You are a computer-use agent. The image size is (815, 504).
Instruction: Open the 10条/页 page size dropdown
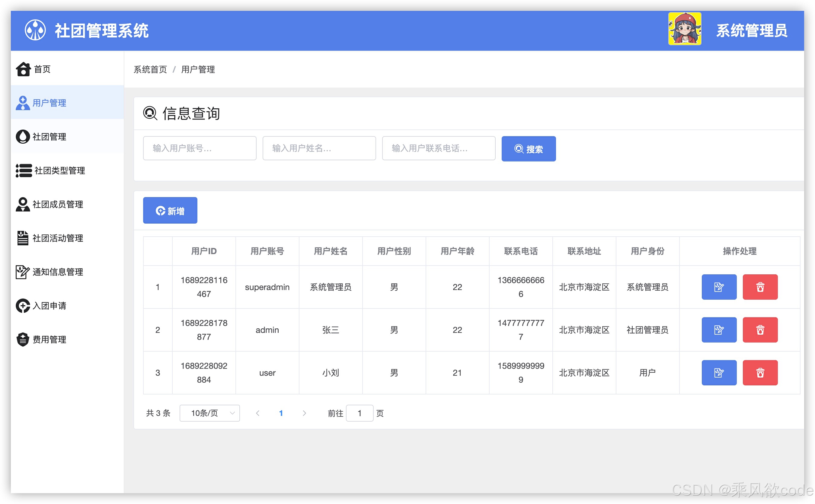click(209, 413)
